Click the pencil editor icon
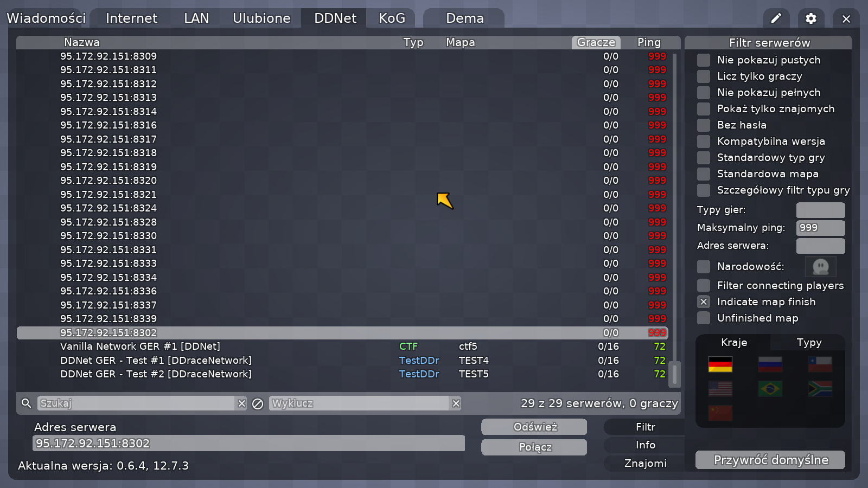Screen dimensions: 868x488 [x=776, y=18]
